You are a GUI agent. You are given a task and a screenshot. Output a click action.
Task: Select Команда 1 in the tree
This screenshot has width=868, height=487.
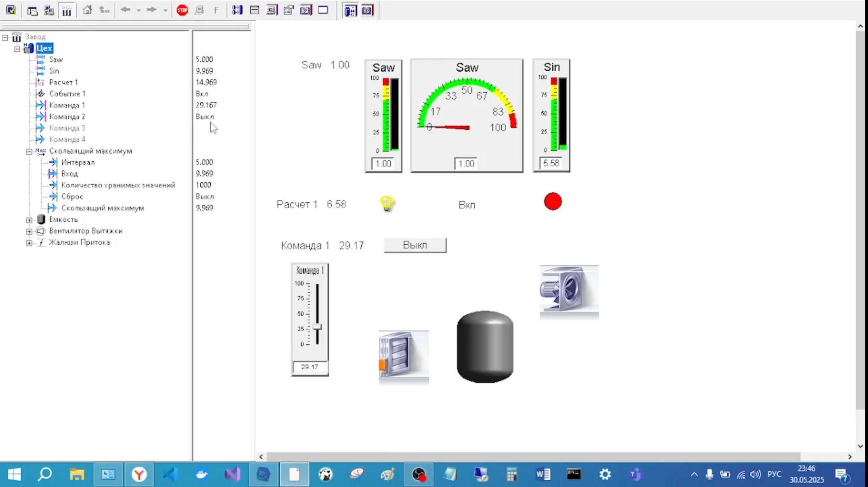[x=67, y=105]
